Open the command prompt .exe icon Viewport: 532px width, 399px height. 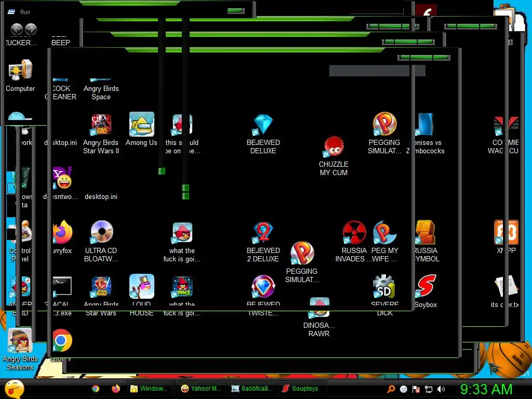[x=62, y=286]
